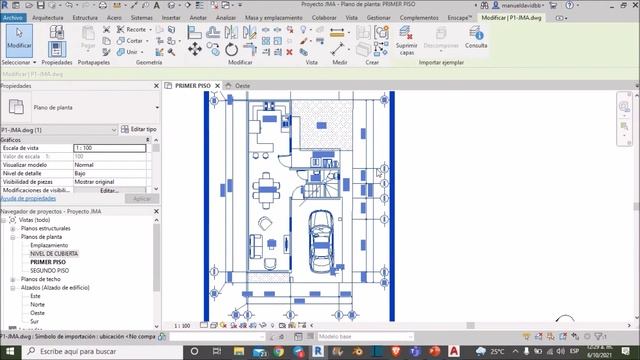Select the Rotate tool icon

231,49
